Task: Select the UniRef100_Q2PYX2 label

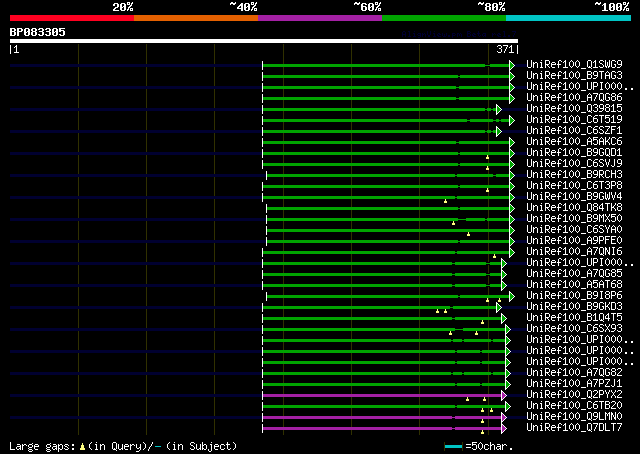Action: [x=574, y=395]
